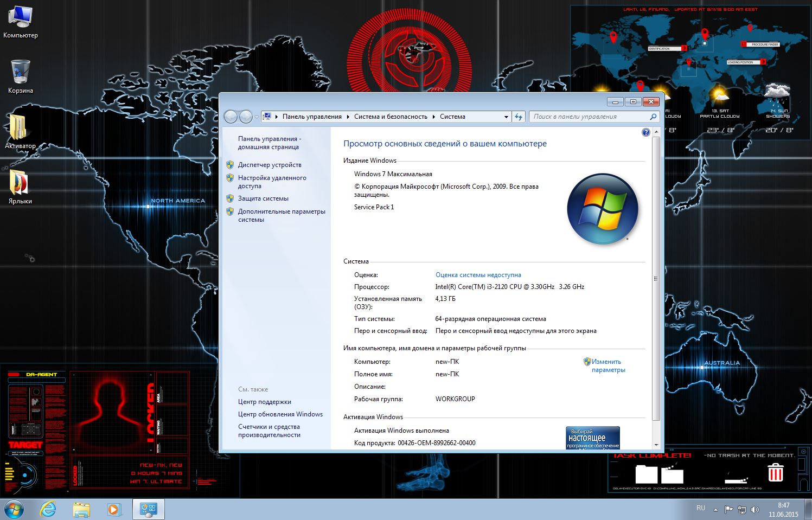This screenshot has height=520, width=812.
Task: Open address bar history dropdown
Action: pos(506,117)
